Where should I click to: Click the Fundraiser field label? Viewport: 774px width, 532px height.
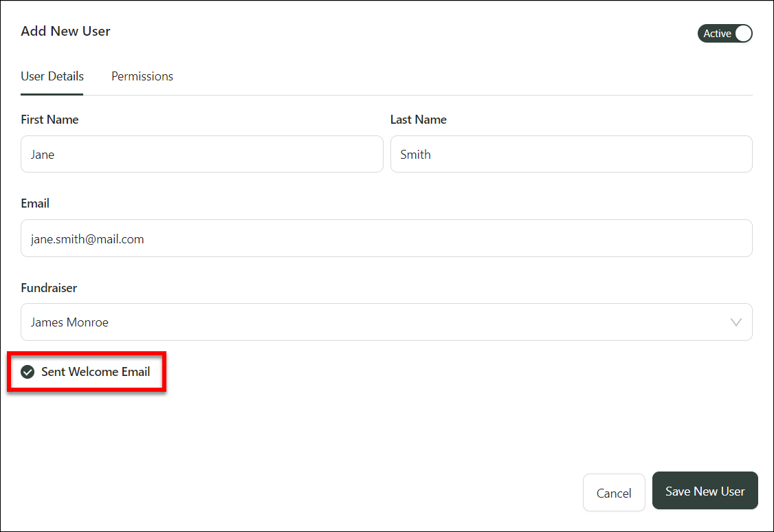tap(49, 288)
